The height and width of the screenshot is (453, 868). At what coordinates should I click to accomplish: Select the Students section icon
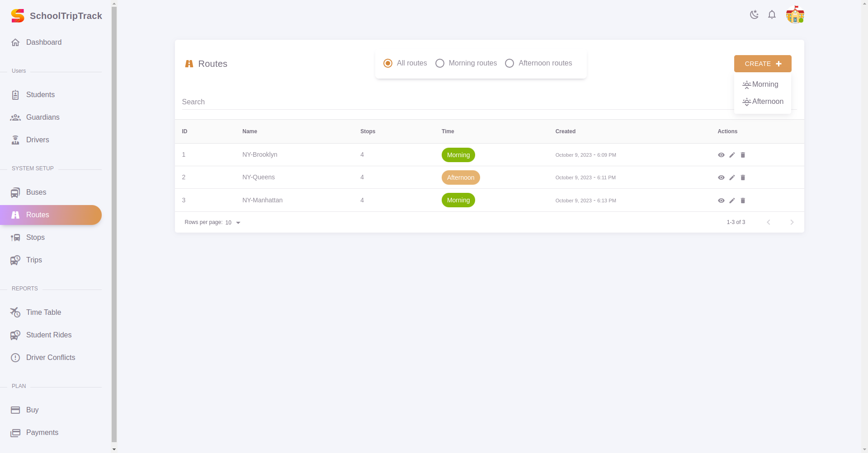click(15, 94)
